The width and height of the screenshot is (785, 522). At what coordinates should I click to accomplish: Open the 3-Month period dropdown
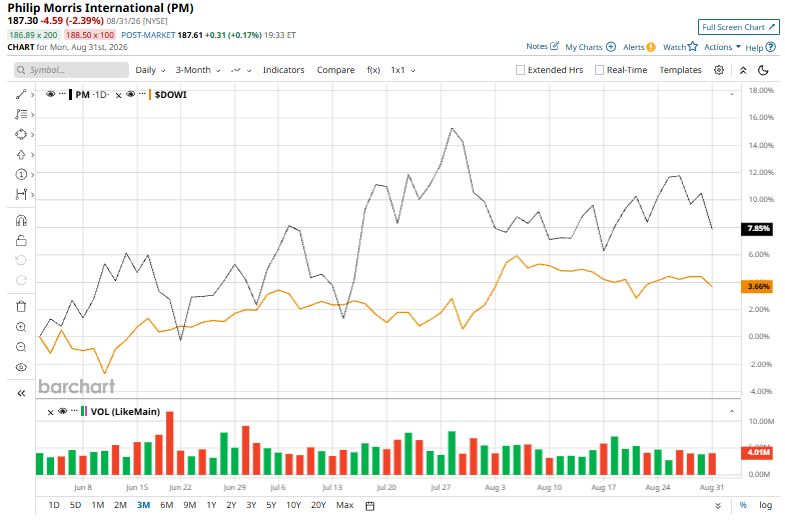click(x=198, y=70)
